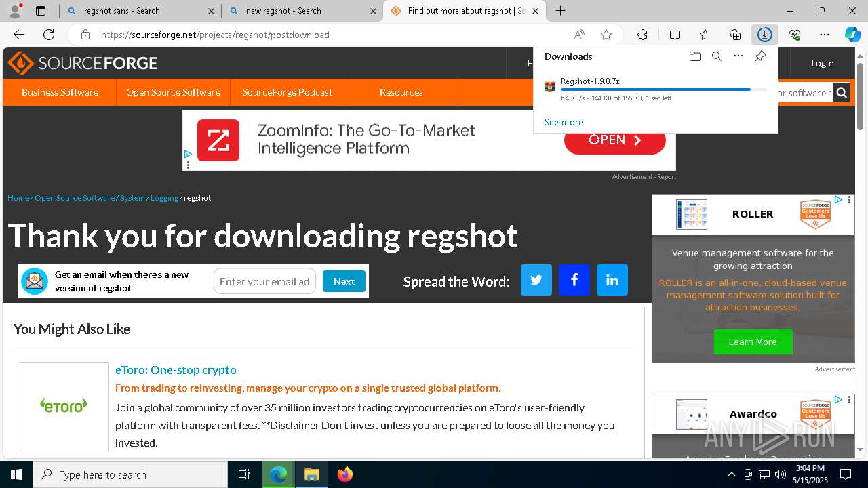Open Browser essentials heart icon
The image size is (868, 488).
(795, 35)
